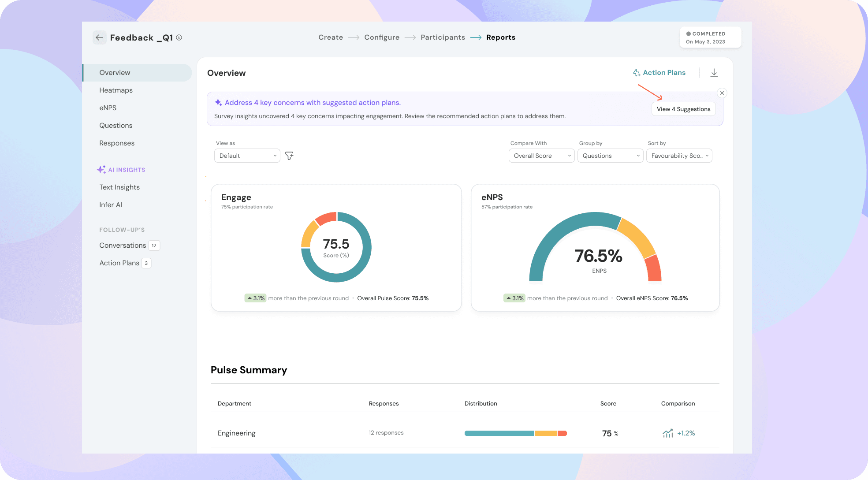Select Overview in the sidebar

pyautogui.click(x=137, y=73)
